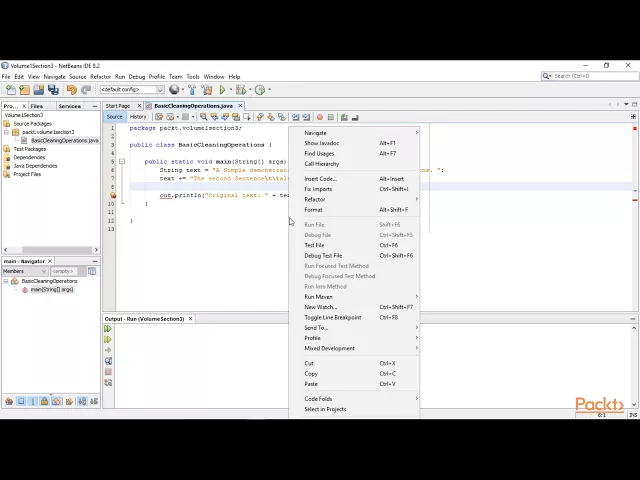640x480 pixels.
Task: Click the bottom settings icon in Output sidebar
Action: (x=108, y=382)
